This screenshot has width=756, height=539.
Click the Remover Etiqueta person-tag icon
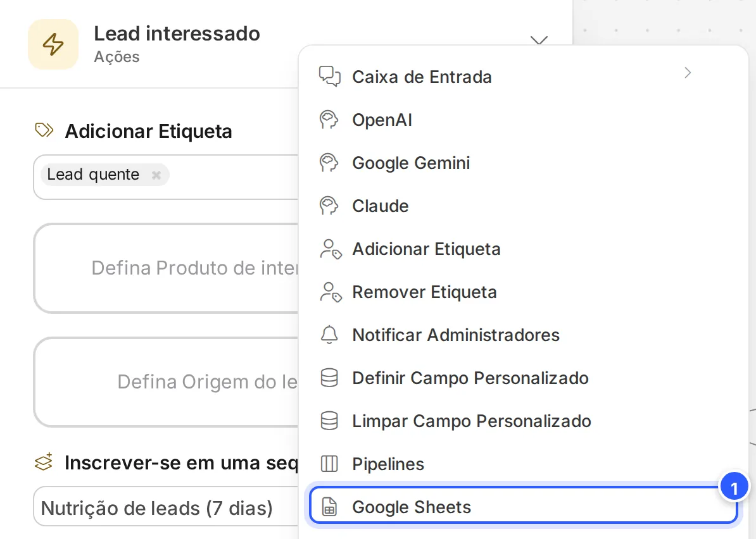coord(331,292)
